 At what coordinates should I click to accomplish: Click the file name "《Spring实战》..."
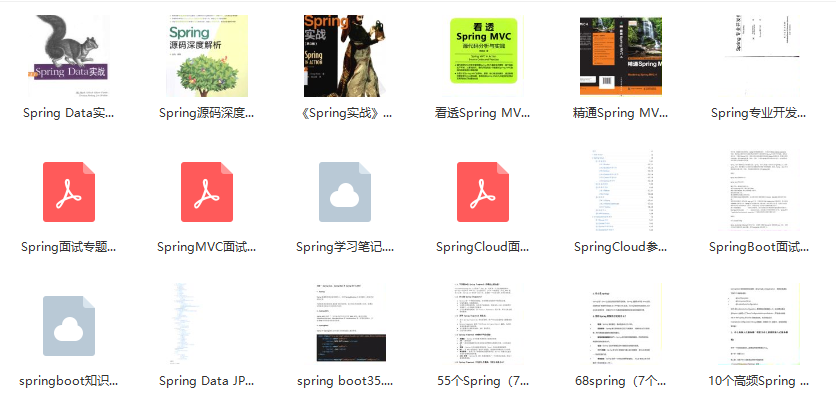(345, 113)
